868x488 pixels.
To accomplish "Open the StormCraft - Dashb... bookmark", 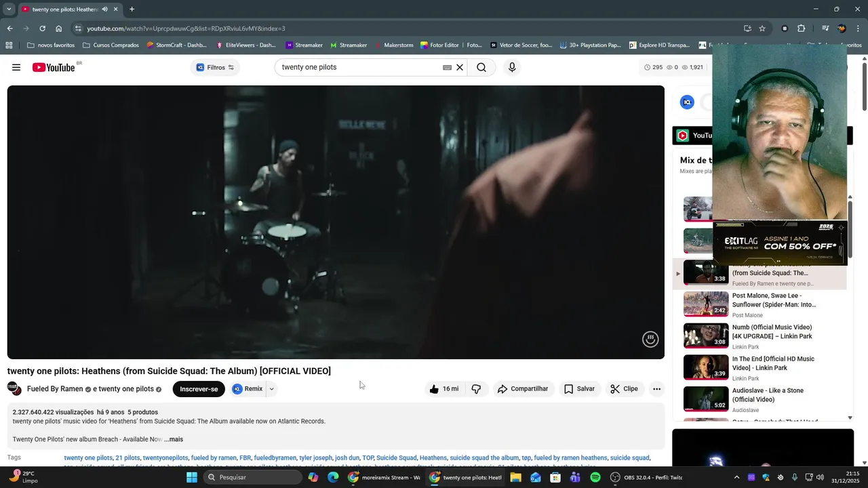I will (x=176, y=45).
